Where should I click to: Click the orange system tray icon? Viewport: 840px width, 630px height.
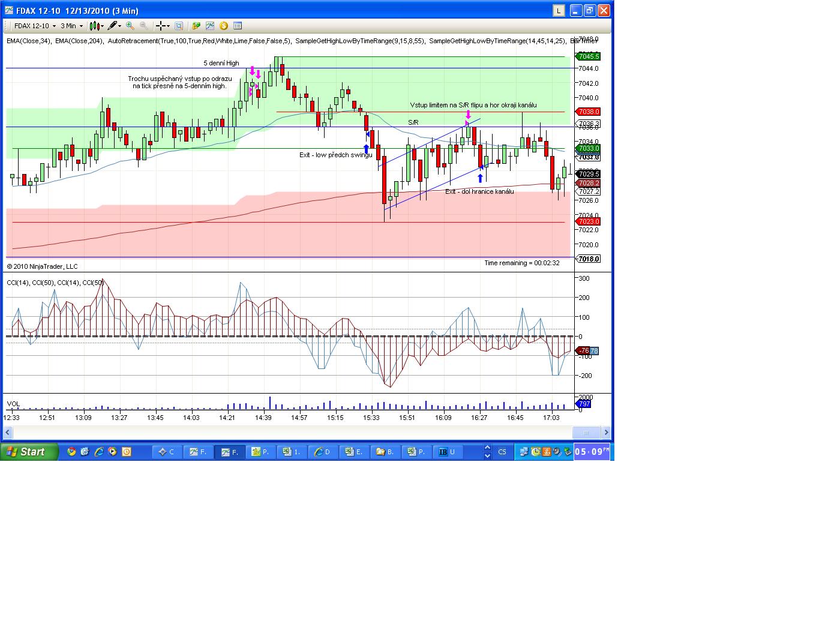(x=546, y=452)
